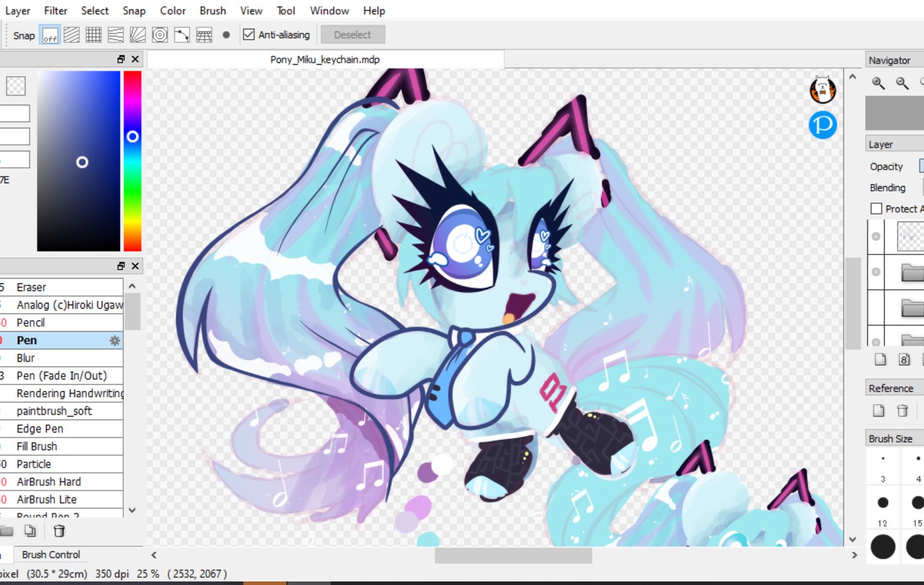
Task: Select the radial lines snap guide
Action: pyautogui.click(x=138, y=35)
